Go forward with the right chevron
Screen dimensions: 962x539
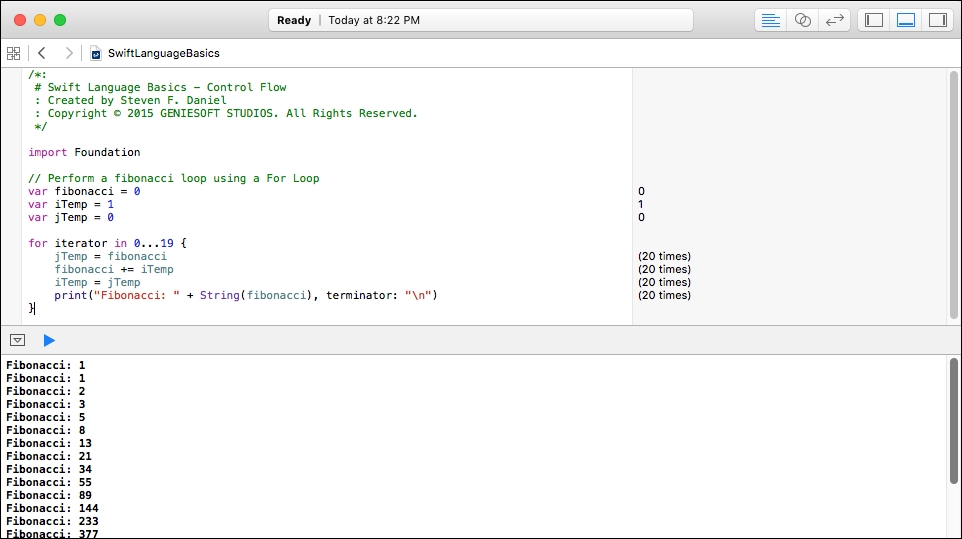coord(69,53)
